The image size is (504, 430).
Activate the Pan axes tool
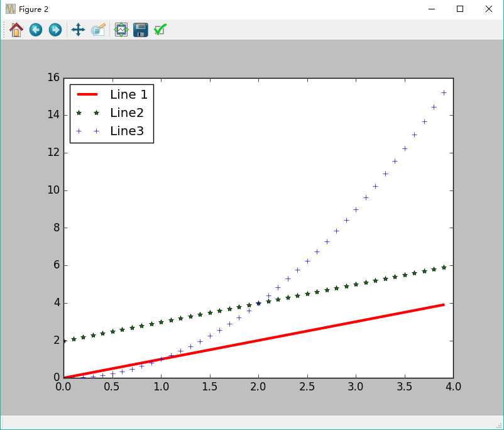coord(78,30)
